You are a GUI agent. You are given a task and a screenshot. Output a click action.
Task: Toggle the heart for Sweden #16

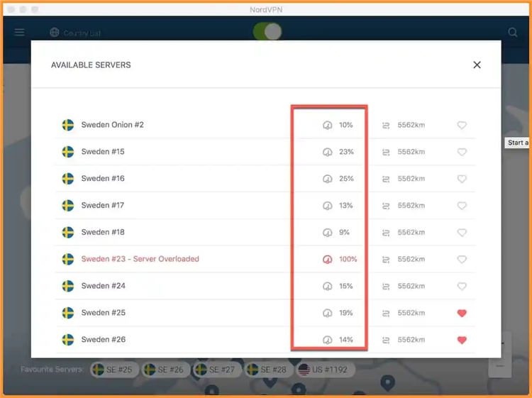coord(462,179)
